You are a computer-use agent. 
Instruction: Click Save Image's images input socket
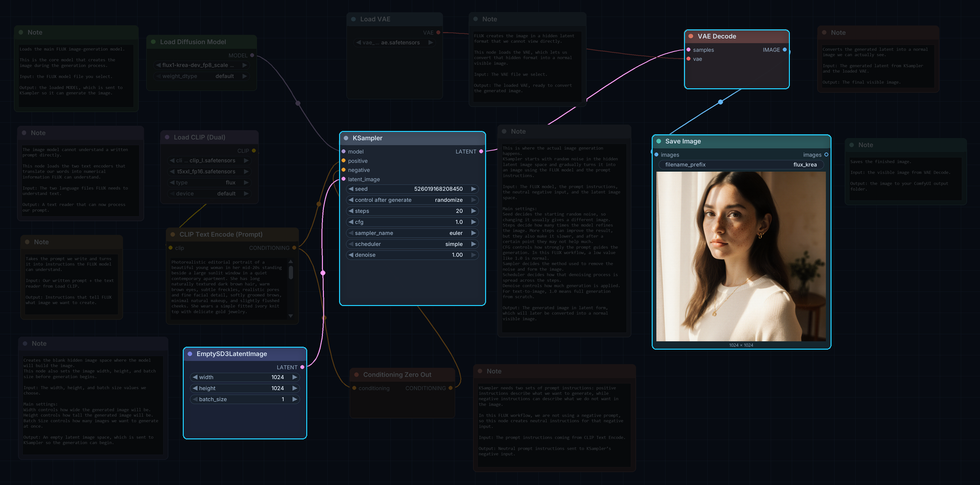click(657, 155)
